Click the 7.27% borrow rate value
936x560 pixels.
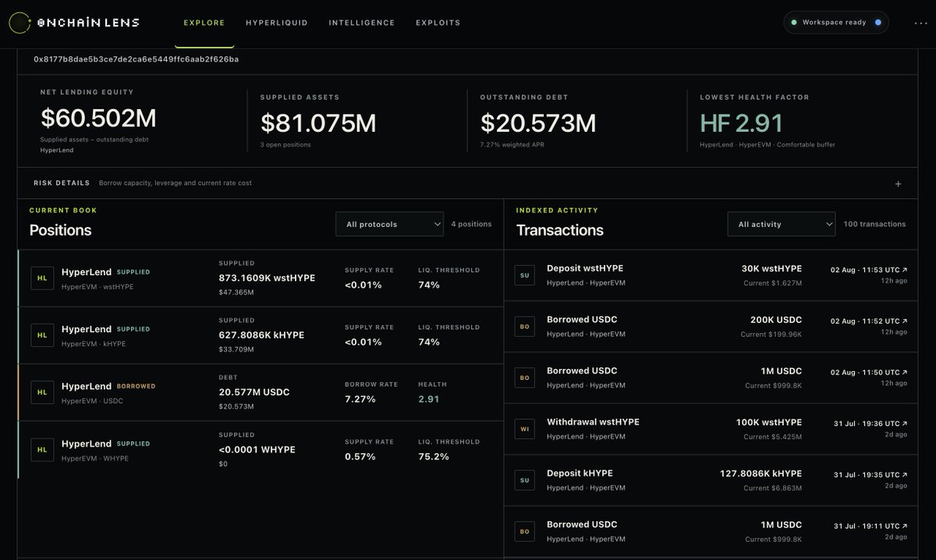coord(360,399)
